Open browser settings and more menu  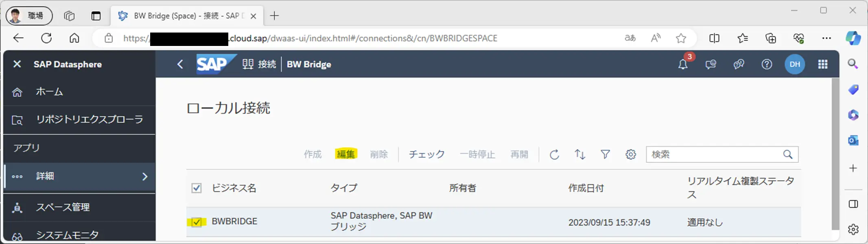(826, 38)
